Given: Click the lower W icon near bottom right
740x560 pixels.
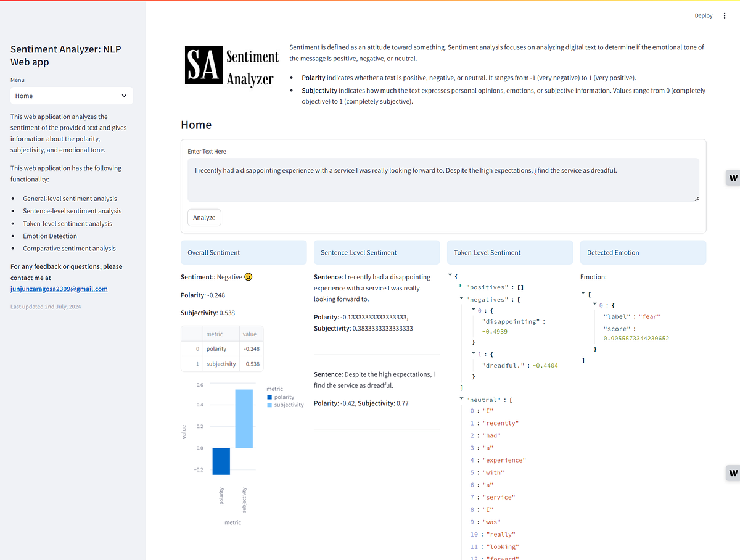Looking at the screenshot, I should click(x=733, y=473).
